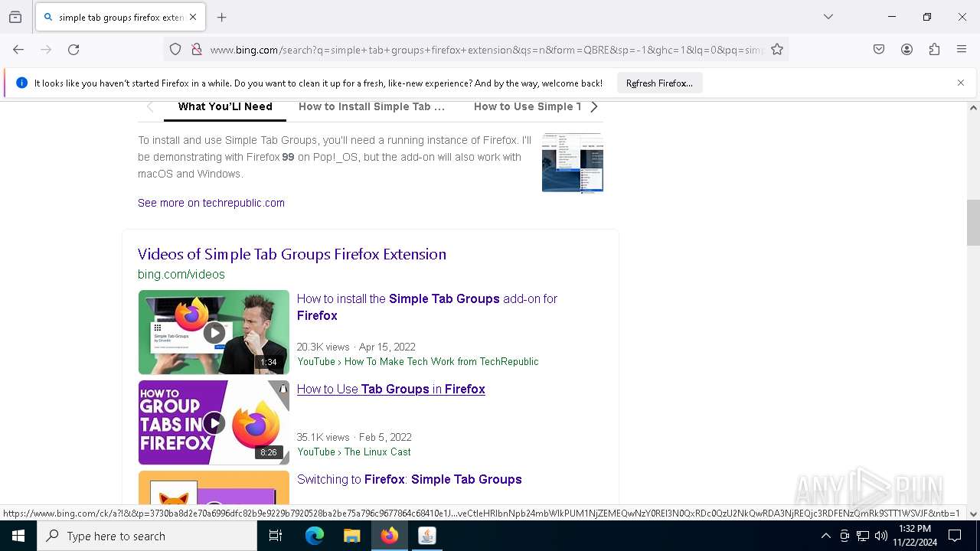Open Java app on taskbar
Screen dimensions: 980x551
[427, 536]
